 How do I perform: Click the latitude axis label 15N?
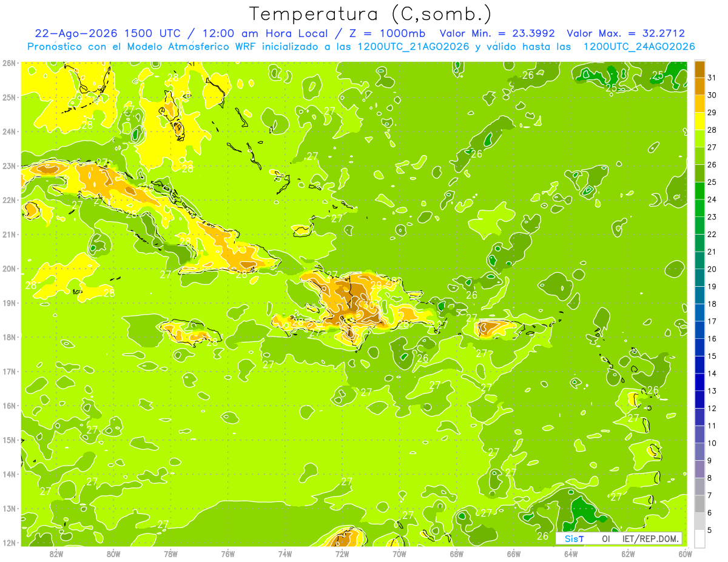point(8,440)
